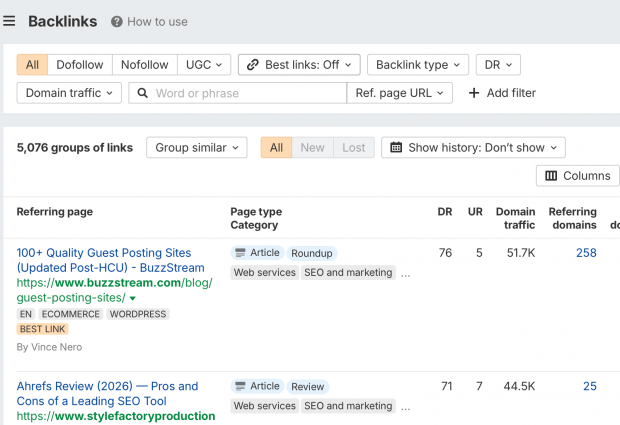Image resolution: width=620 pixels, height=425 pixels.
Task: Click the search magnifier icon
Action: 143,93
